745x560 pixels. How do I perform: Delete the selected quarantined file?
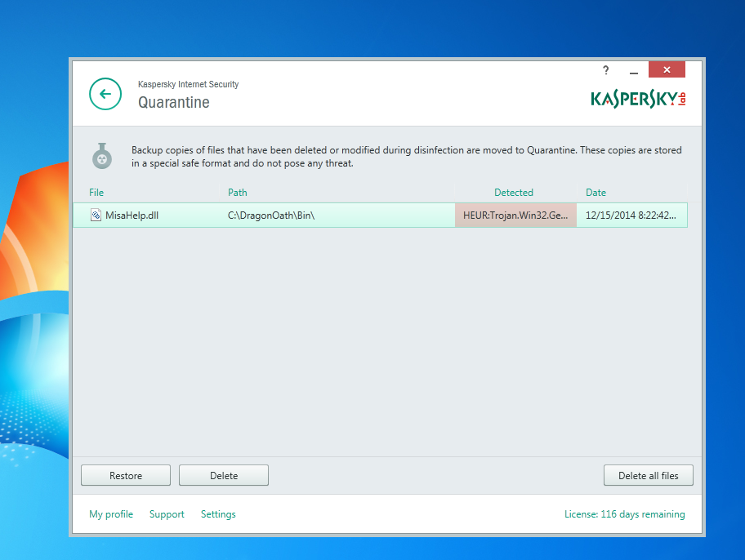click(x=224, y=475)
